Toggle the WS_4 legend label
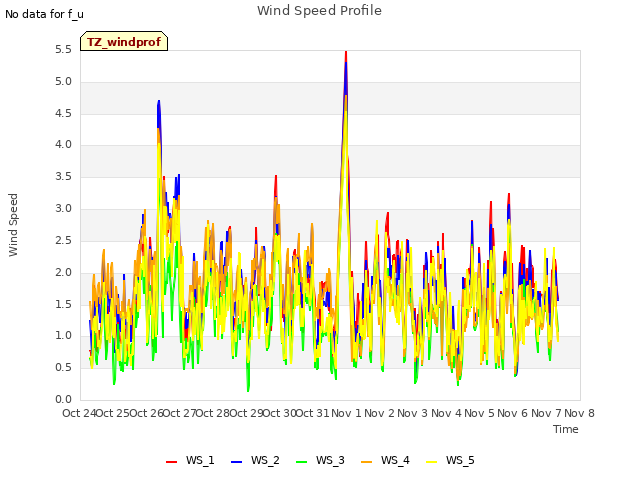This screenshot has height=480, width=640. (395, 460)
